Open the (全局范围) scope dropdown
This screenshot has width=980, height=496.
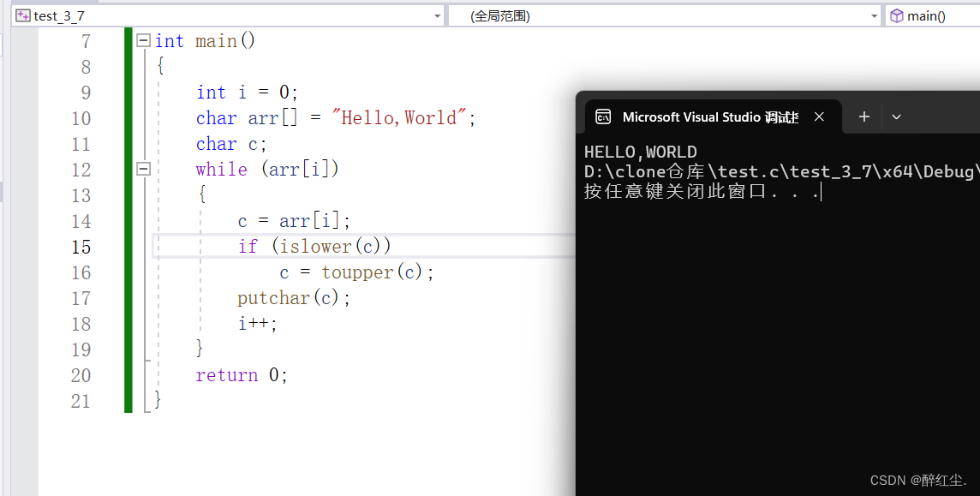click(x=873, y=15)
